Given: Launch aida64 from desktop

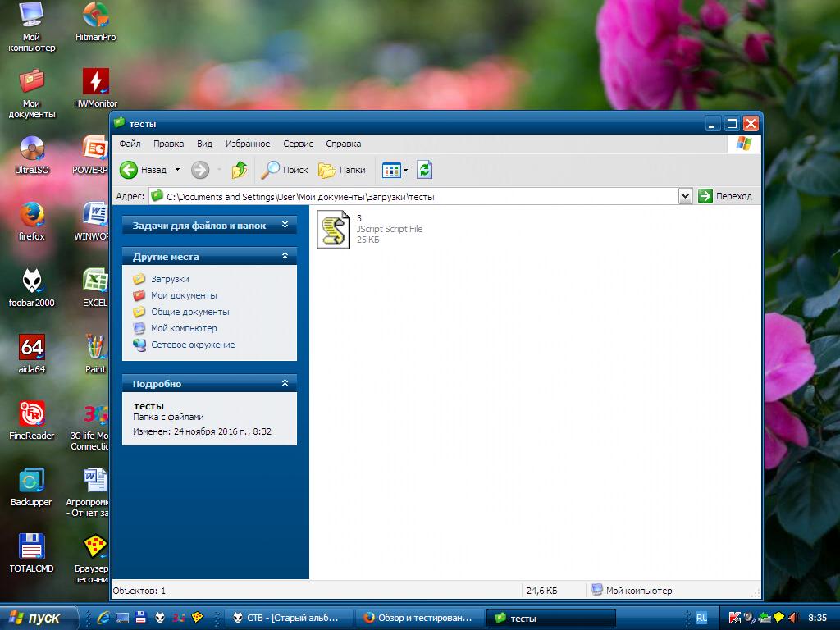Looking at the screenshot, I should pos(32,348).
